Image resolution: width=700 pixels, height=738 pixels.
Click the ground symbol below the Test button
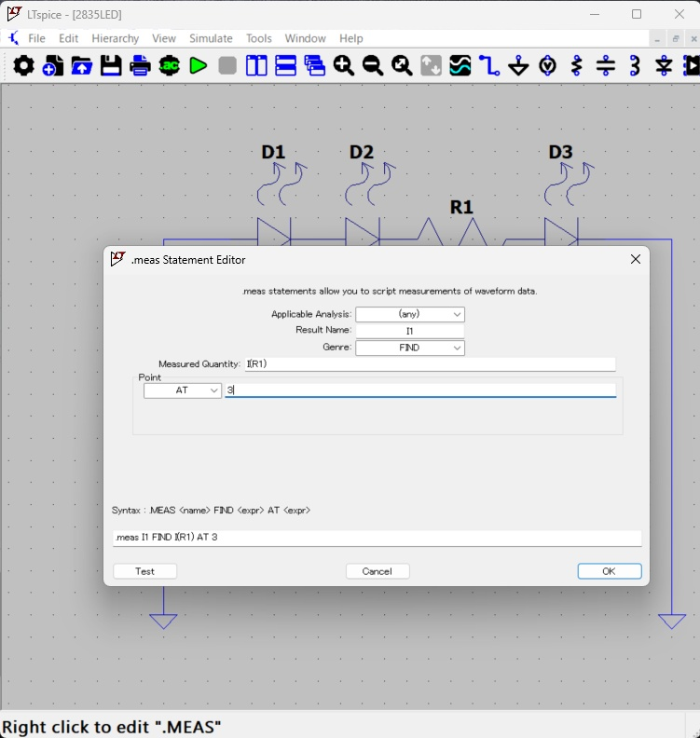[x=163, y=622]
